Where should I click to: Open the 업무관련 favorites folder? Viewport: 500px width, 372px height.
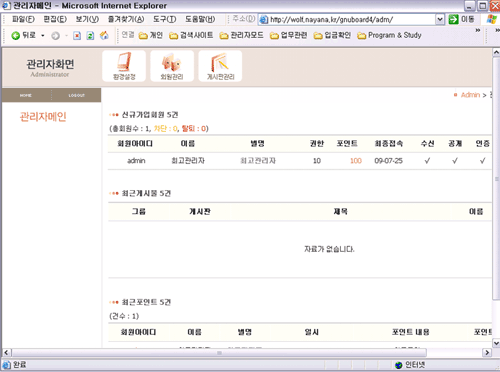pyautogui.click(x=288, y=35)
